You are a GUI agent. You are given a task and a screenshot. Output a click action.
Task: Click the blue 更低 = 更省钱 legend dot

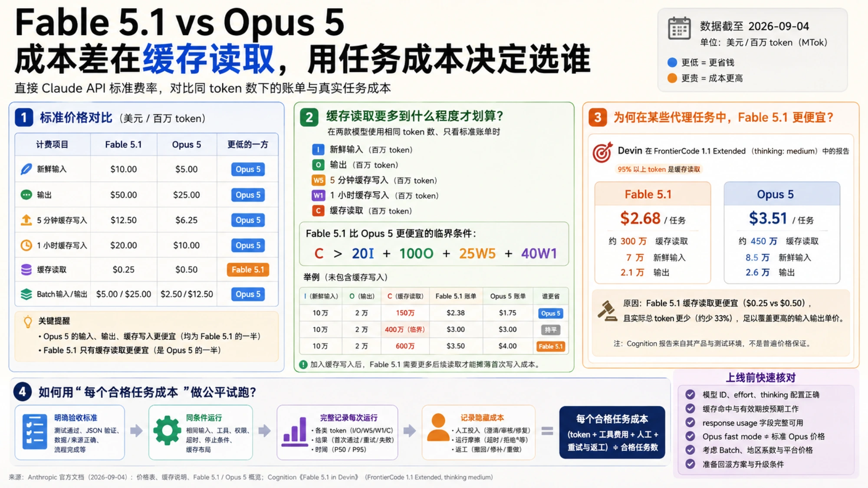coord(672,62)
